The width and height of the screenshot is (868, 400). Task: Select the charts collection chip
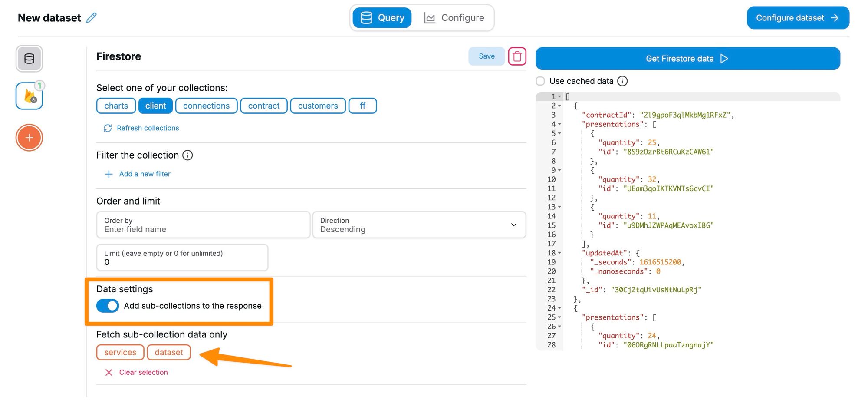[x=116, y=106]
